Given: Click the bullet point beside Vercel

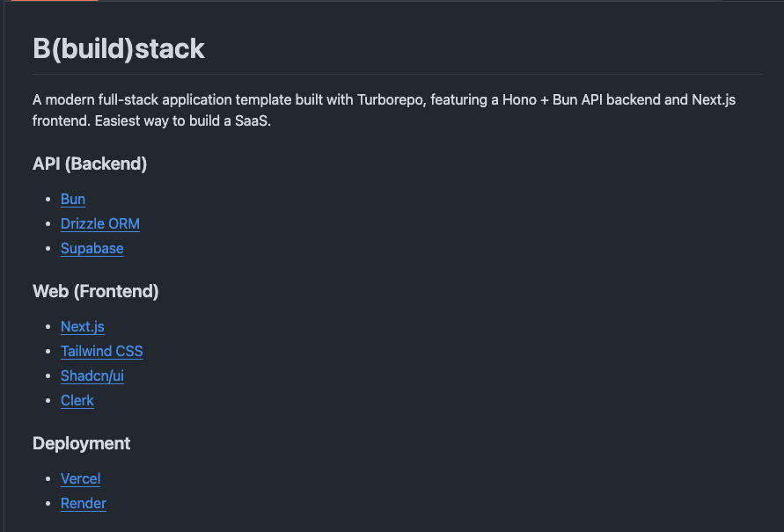Looking at the screenshot, I should [48, 478].
